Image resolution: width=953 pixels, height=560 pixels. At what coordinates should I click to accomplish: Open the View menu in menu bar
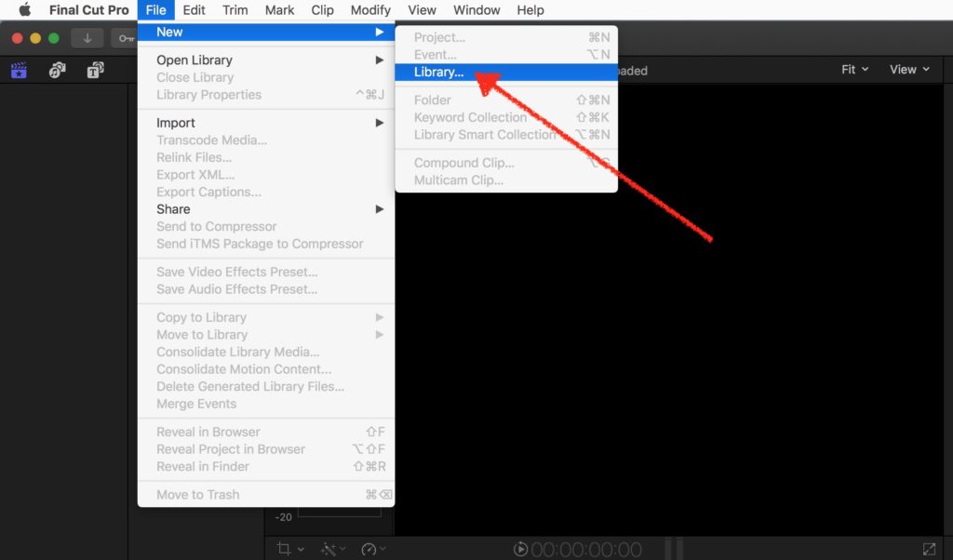422,9
